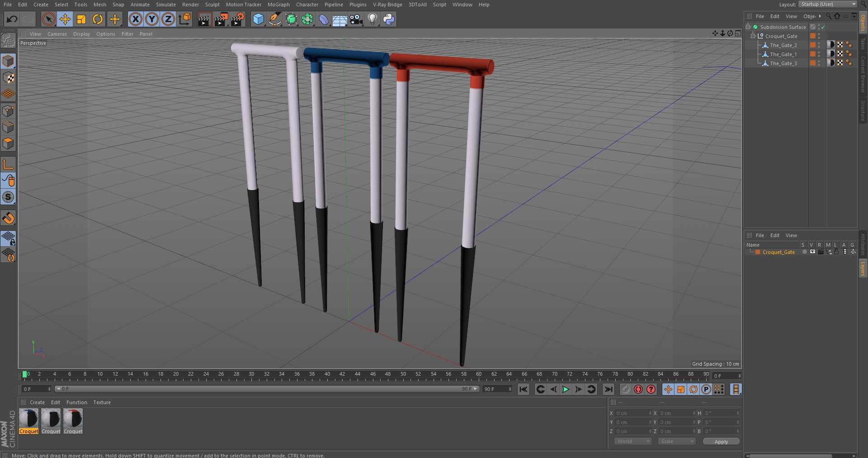This screenshot has height=458, width=868.
Task: Click the end frame 90 F stepper
Action: (510, 389)
